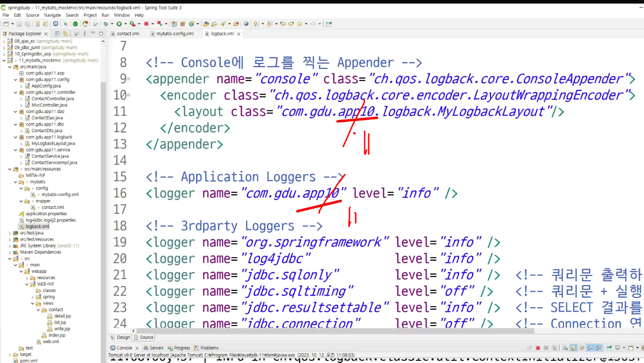
Task: Open the Progress view tab
Action: click(x=179, y=348)
